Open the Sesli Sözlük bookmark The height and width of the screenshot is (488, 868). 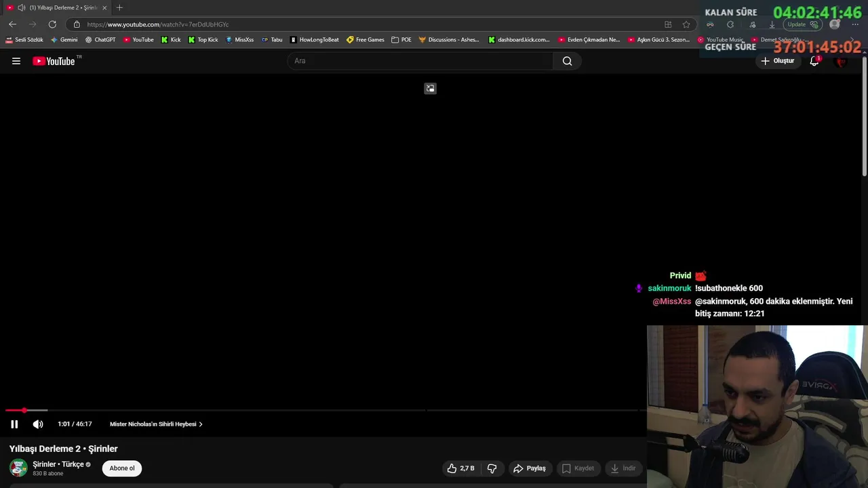24,40
